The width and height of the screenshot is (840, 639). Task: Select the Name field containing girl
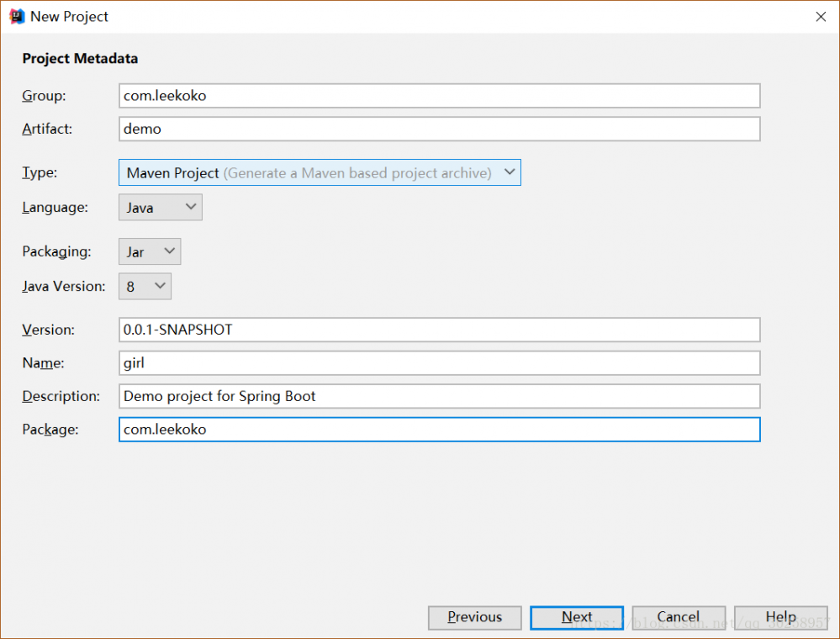pyautogui.click(x=439, y=363)
